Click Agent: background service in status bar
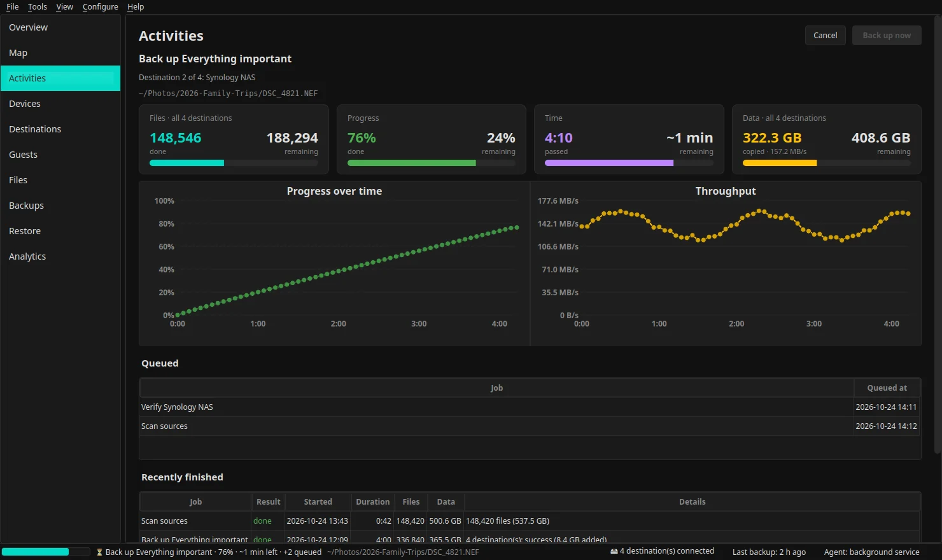Viewport: 942px width, 560px height. [x=871, y=552]
